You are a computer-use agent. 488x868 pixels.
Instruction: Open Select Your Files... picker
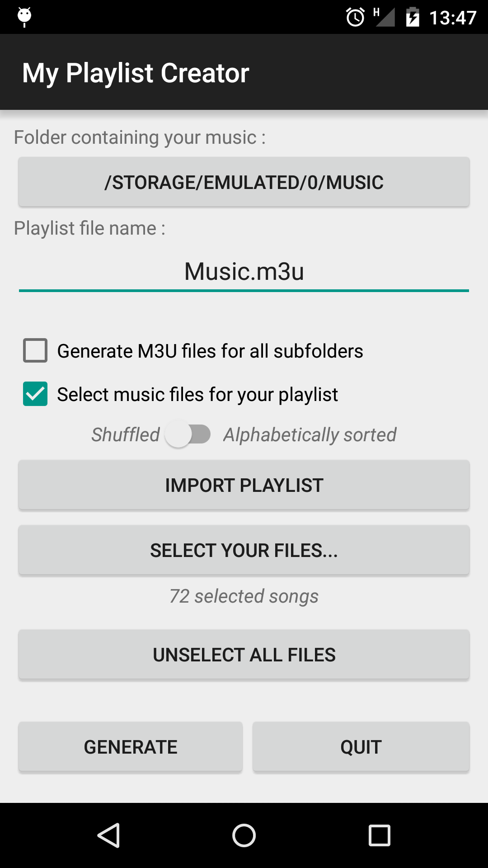click(244, 550)
